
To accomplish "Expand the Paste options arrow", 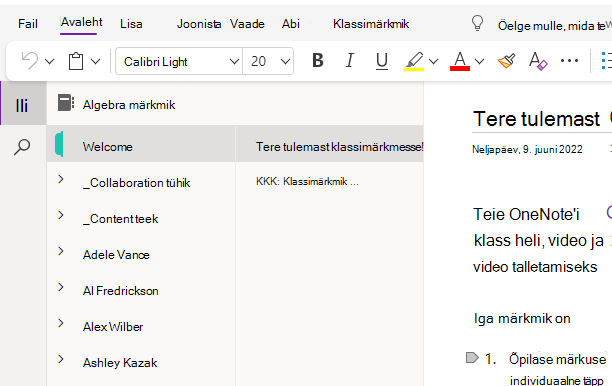I will click(x=96, y=62).
